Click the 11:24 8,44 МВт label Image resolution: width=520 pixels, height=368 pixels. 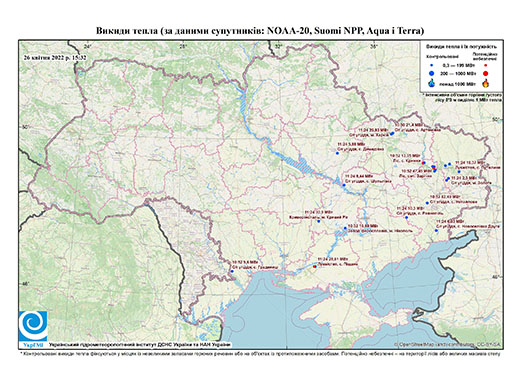(x=359, y=176)
